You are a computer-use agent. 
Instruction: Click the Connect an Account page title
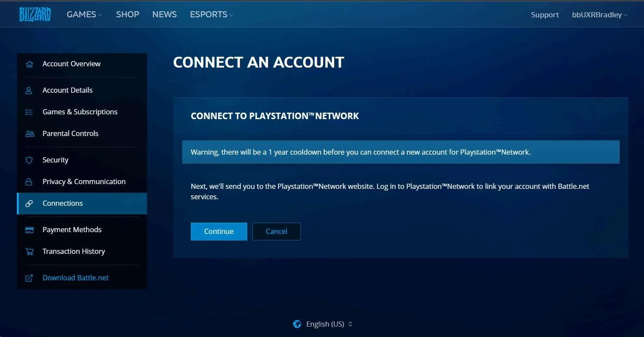click(258, 62)
